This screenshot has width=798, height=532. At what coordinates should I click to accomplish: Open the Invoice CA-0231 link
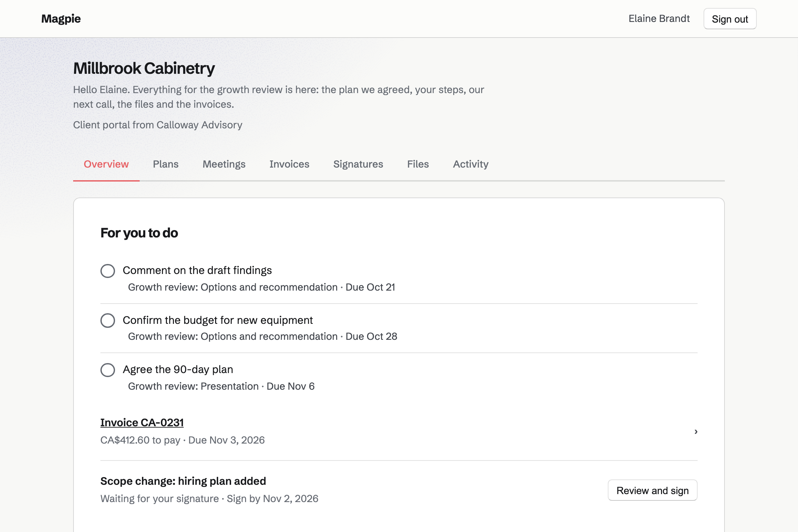coord(142,423)
